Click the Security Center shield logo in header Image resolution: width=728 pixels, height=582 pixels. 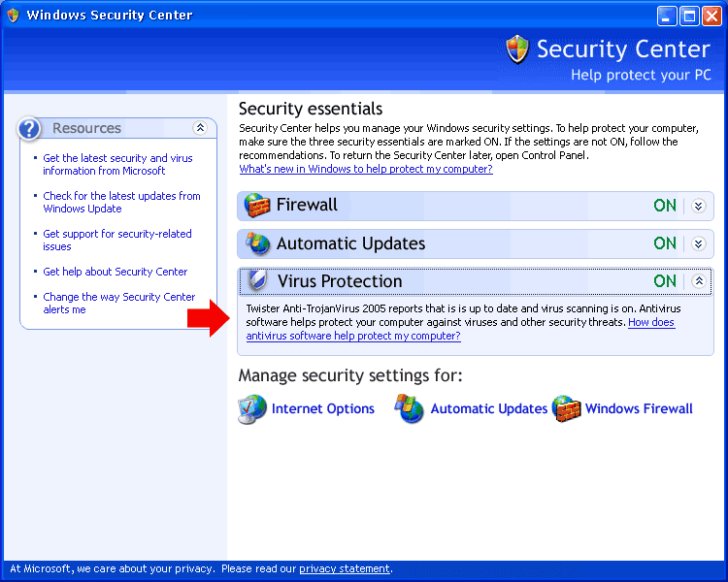(518, 50)
